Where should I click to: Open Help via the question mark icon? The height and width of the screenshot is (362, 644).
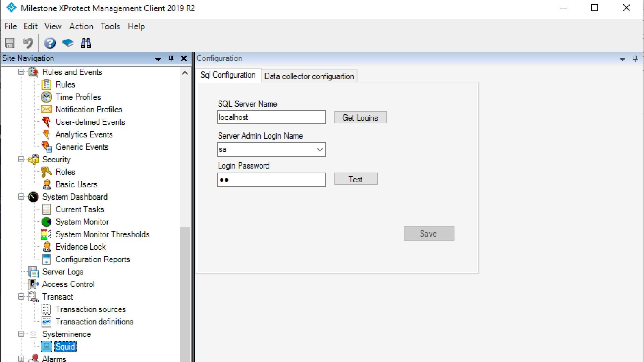pyautogui.click(x=50, y=43)
